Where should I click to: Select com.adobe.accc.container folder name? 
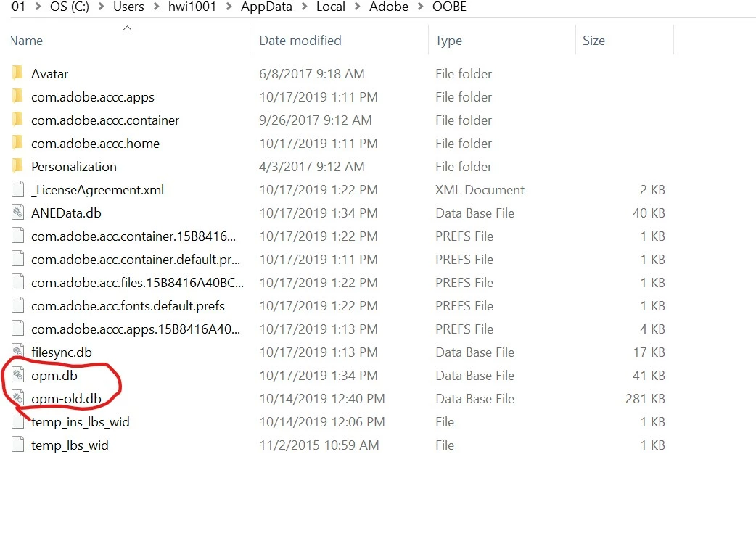(105, 120)
